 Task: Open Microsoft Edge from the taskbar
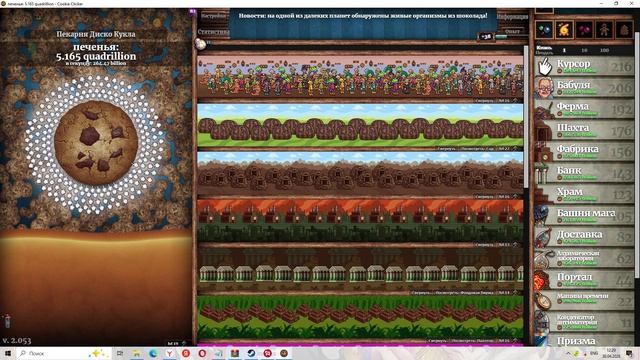(153, 353)
